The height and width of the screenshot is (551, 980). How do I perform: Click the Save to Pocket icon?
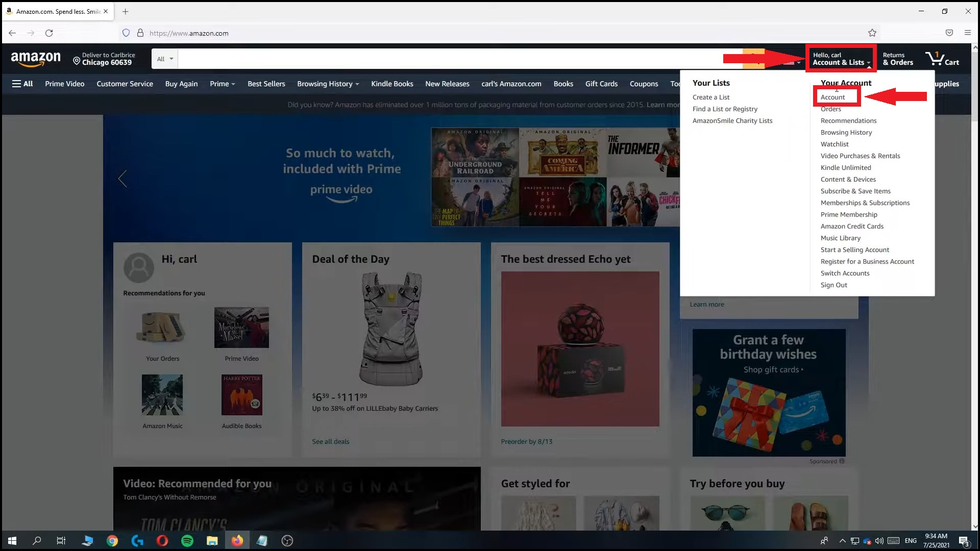click(x=949, y=33)
